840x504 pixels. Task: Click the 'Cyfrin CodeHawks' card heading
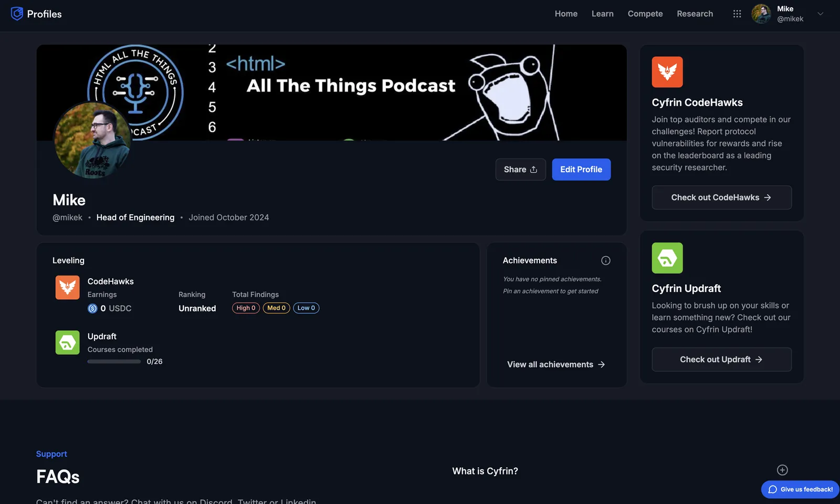(697, 102)
